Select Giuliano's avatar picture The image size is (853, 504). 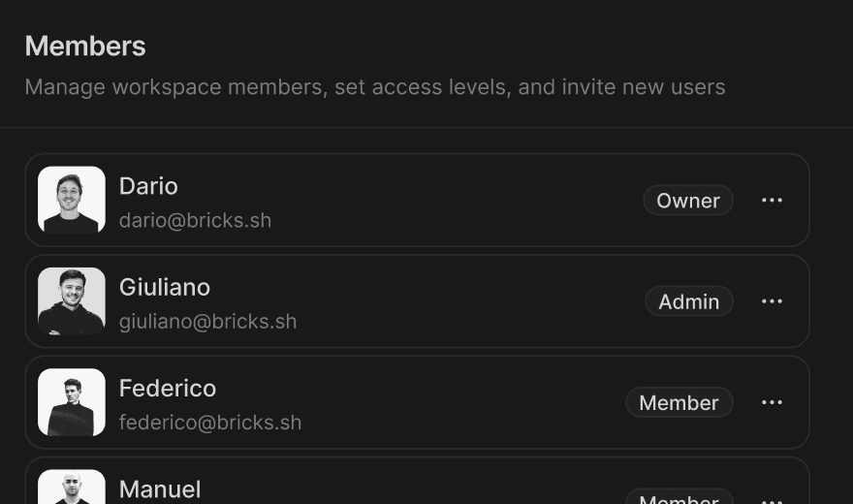tap(72, 301)
